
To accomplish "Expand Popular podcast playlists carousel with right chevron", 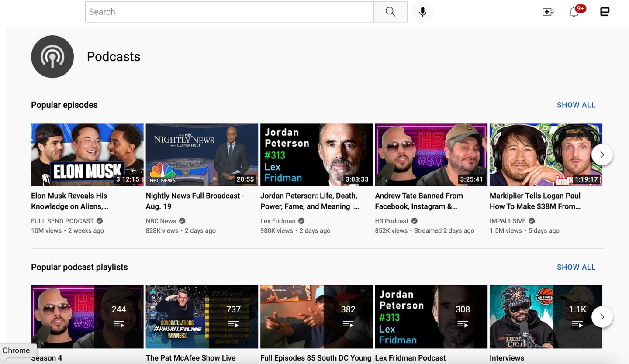I will click(x=602, y=317).
